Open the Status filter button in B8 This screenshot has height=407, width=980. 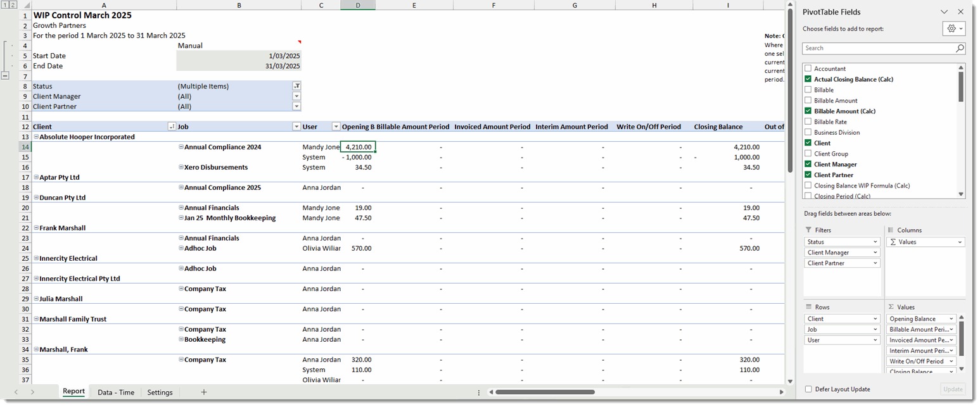[296, 86]
